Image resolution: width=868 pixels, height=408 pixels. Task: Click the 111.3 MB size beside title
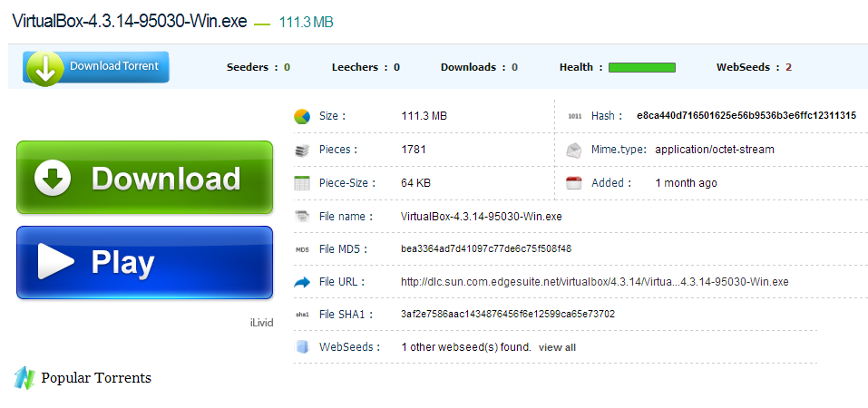307,22
